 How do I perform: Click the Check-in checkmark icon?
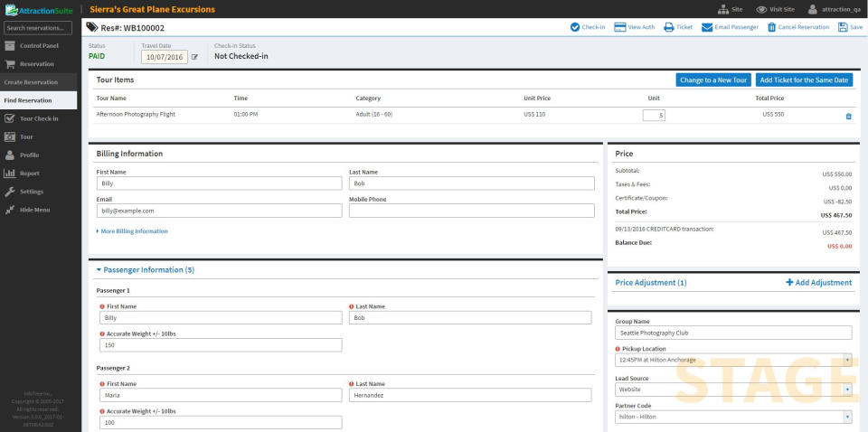(575, 27)
